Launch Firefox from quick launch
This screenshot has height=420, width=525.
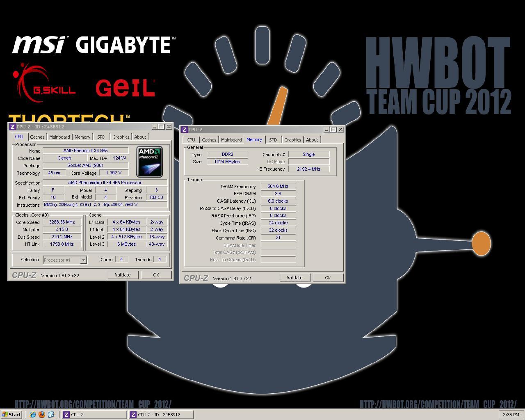[x=42, y=415]
